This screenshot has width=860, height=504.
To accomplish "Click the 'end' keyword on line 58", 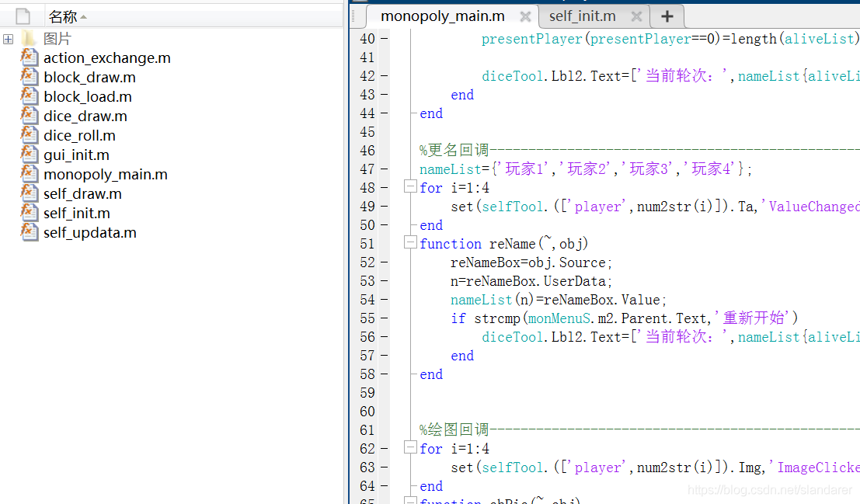I will (x=431, y=374).
